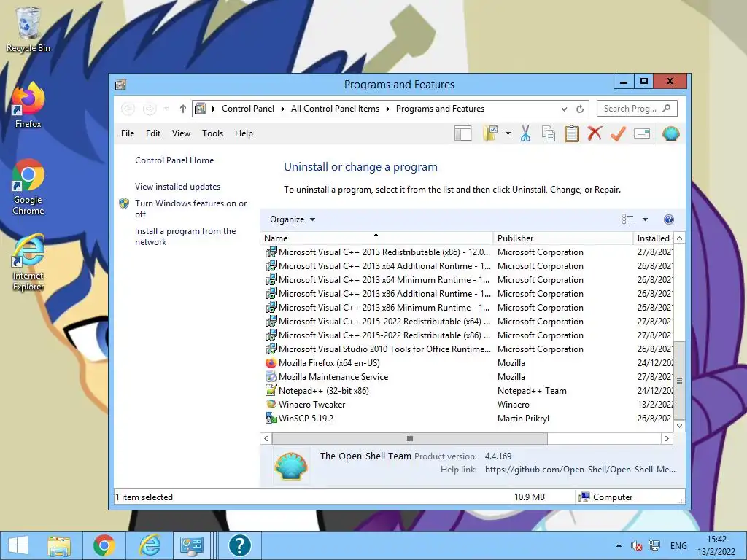Image resolution: width=747 pixels, height=560 pixels.
Task: Click the red X Delete toolbar icon
Action: point(595,134)
